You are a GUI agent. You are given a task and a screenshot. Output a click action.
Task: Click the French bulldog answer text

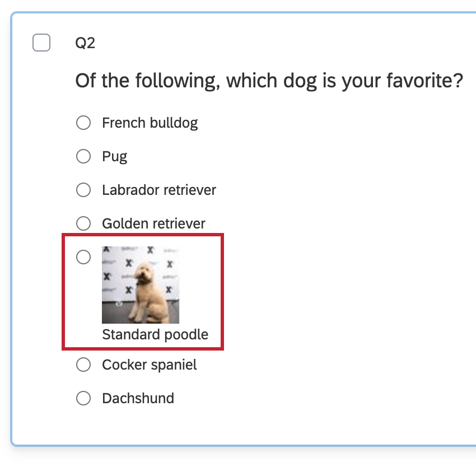tap(150, 123)
